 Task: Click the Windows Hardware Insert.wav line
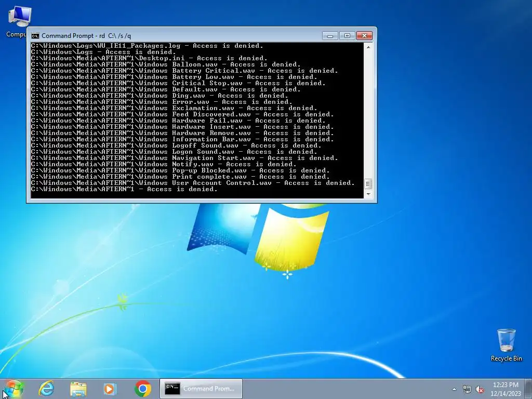click(x=182, y=127)
